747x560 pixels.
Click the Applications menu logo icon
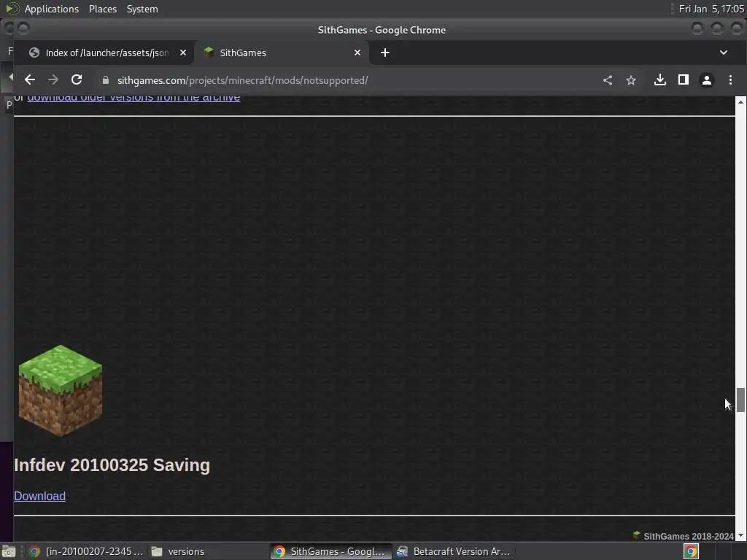12,9
